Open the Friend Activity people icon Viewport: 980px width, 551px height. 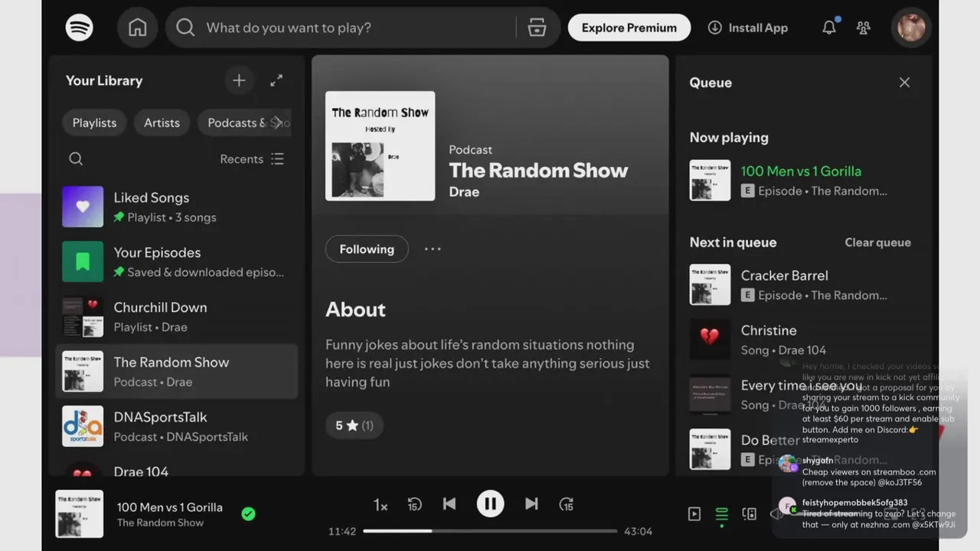(864, 28)
